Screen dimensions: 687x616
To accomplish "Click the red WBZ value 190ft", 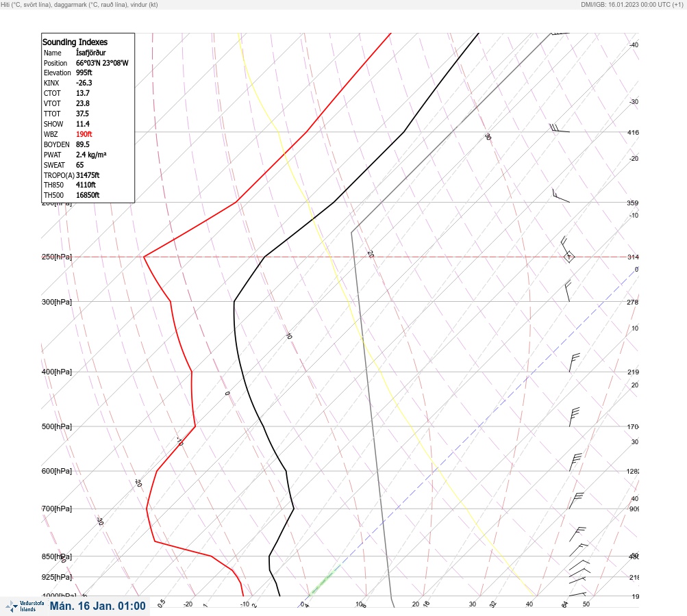I will [84, 134].
